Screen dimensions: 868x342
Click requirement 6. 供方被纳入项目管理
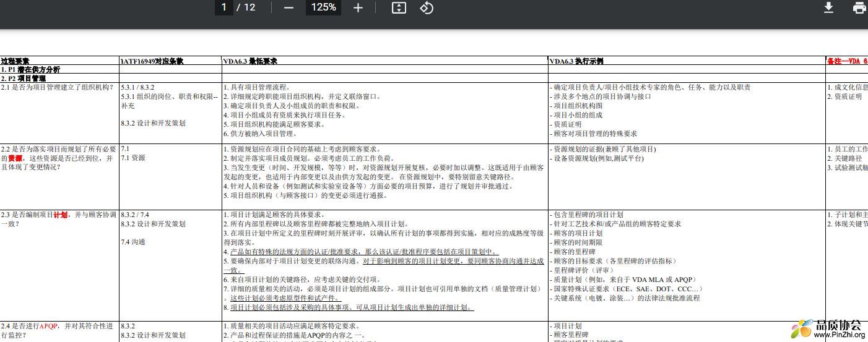pyautogui.click(x=261, y=134)
